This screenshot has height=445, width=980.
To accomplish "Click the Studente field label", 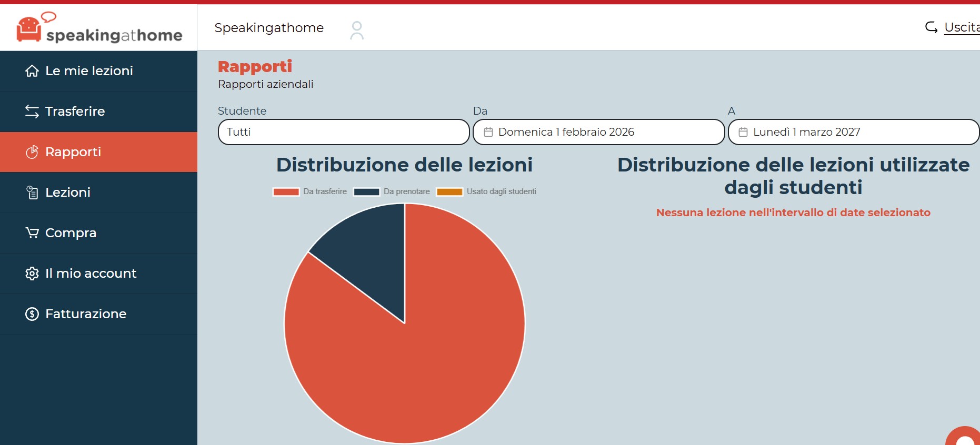I will pos(242,111).
